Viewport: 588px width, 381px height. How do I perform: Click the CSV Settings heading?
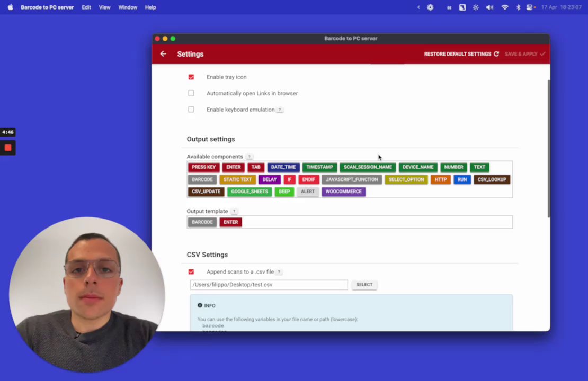[x=207, y=255]
